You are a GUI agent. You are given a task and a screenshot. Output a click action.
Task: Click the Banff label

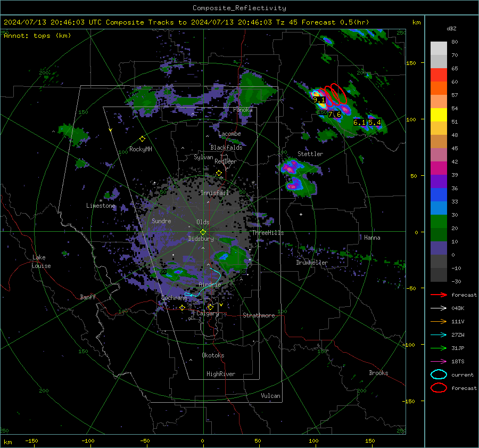[88, 297]
